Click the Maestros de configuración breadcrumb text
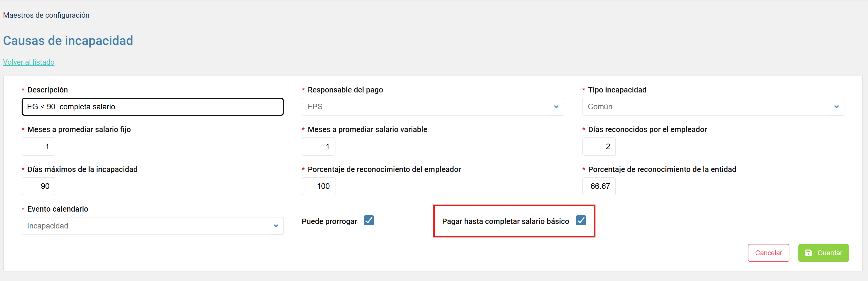The width and height of the screenshot is (868, 281). click(x=46, y=15)
